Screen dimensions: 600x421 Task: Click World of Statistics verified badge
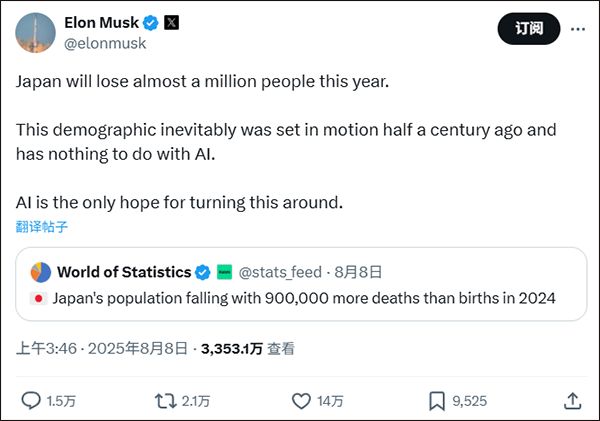pos(202,272)
